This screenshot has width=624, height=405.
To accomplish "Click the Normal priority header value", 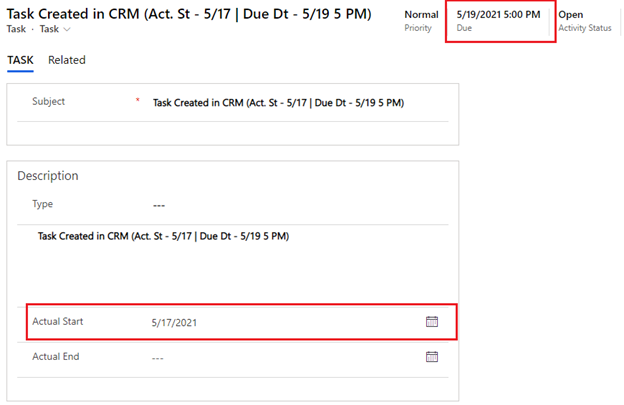I will [x=421, y=15].
